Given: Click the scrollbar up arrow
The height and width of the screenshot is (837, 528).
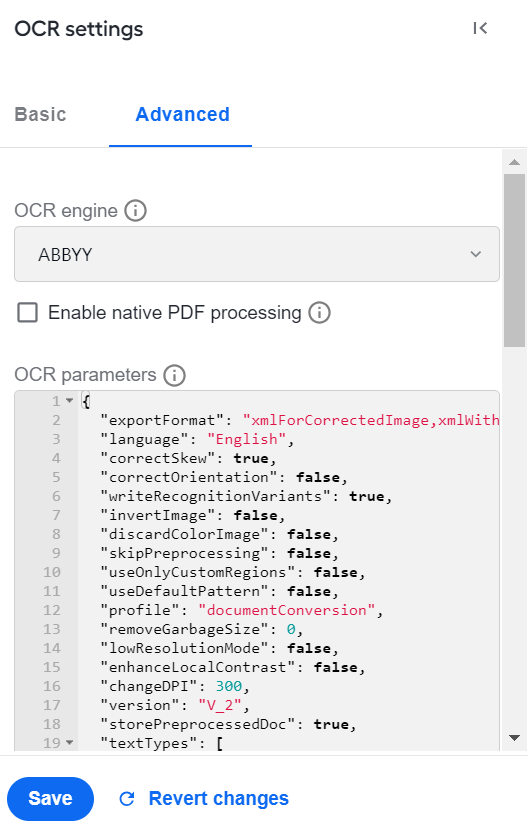Looking at the screenshot, I should click(x=515, y=162).
